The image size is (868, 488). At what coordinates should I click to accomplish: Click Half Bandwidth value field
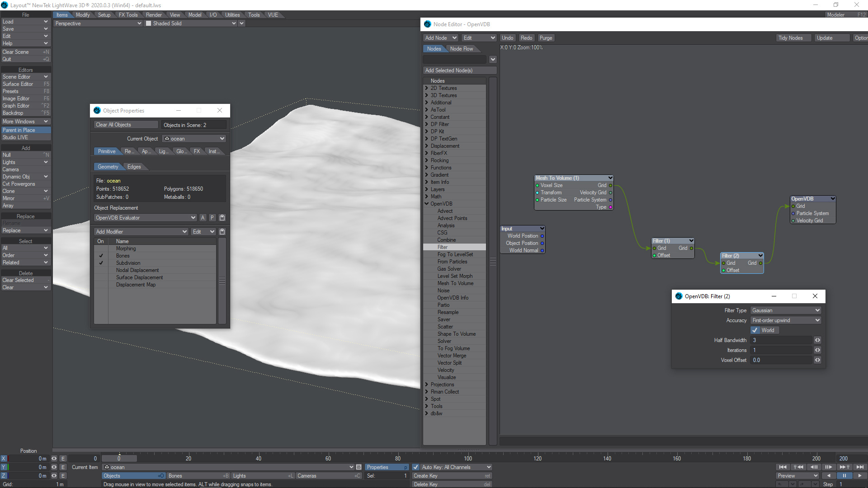(x=782, y=340)
